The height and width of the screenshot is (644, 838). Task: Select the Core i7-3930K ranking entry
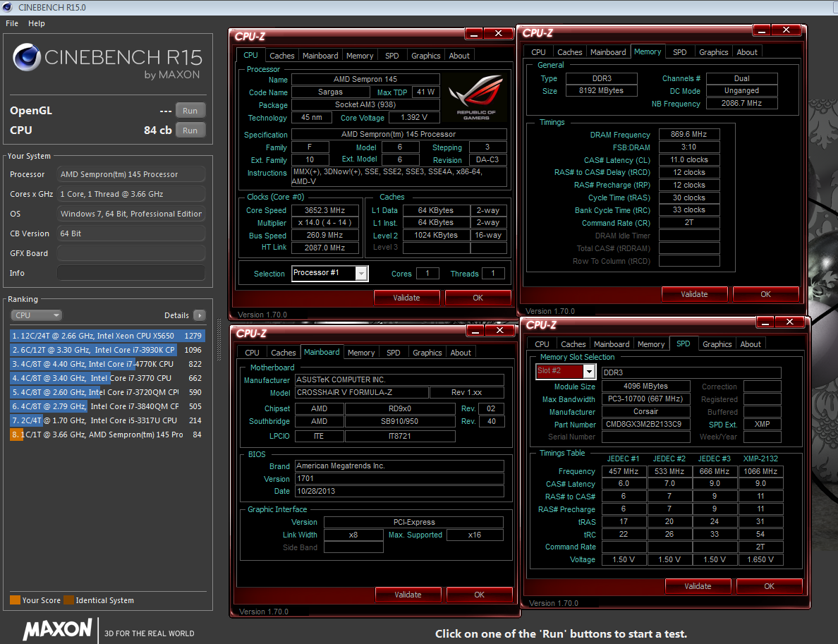coord(107,350)
